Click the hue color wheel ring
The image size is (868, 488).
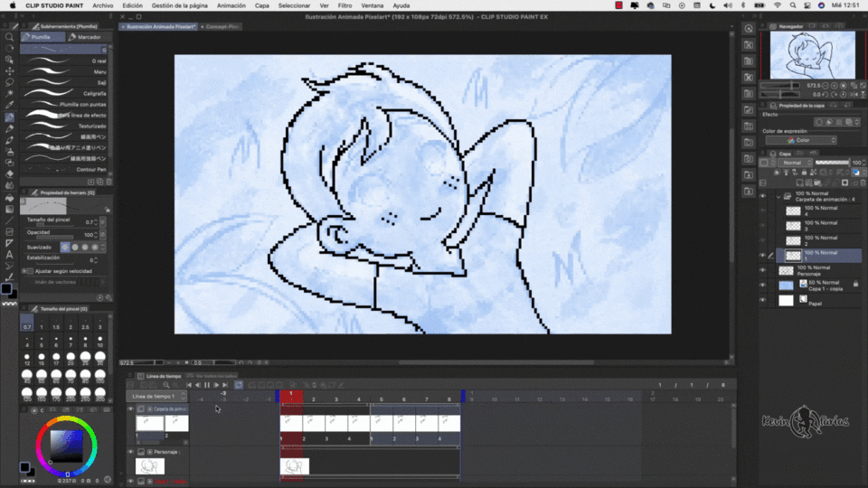(x=66, y=419)
